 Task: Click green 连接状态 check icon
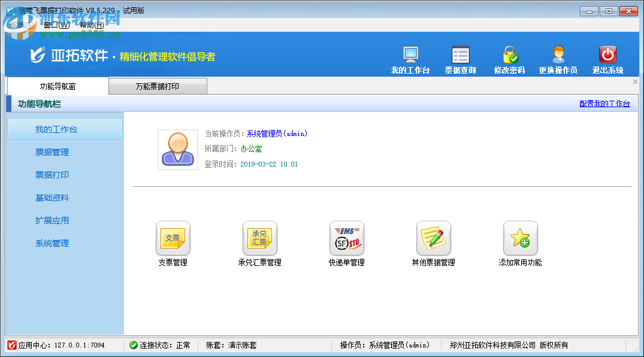(x=134, y=345)
